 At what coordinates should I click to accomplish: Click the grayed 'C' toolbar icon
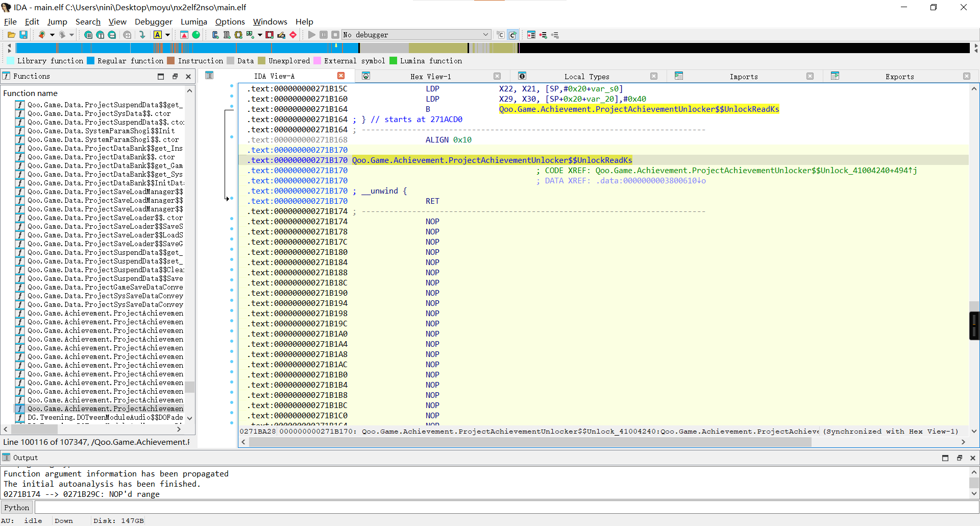(x=501, y=35)
